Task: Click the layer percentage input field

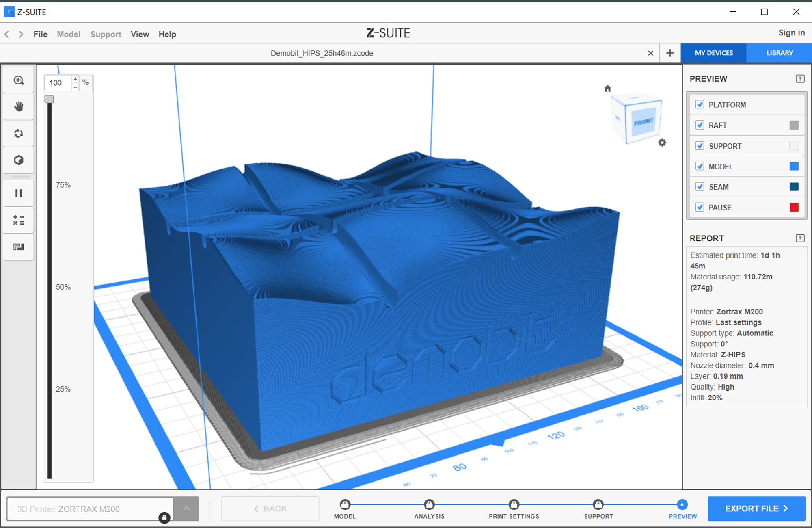Action: pos(58,83)
